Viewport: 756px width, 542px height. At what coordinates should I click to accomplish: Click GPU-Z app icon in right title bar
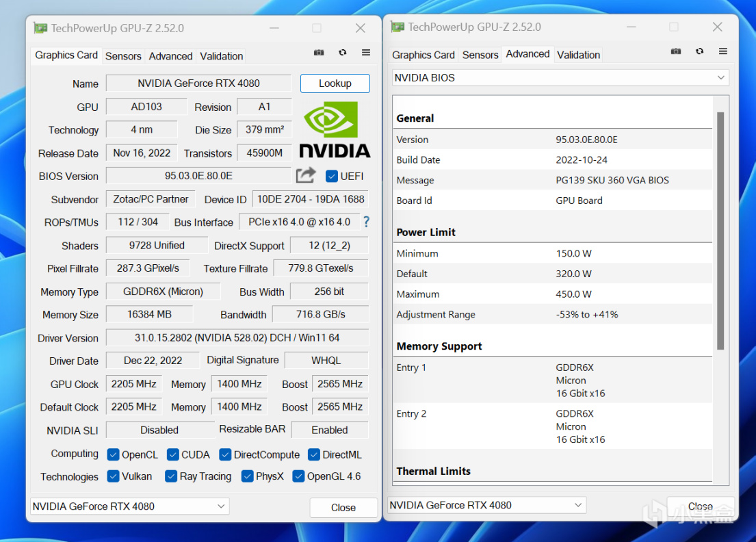397,27
